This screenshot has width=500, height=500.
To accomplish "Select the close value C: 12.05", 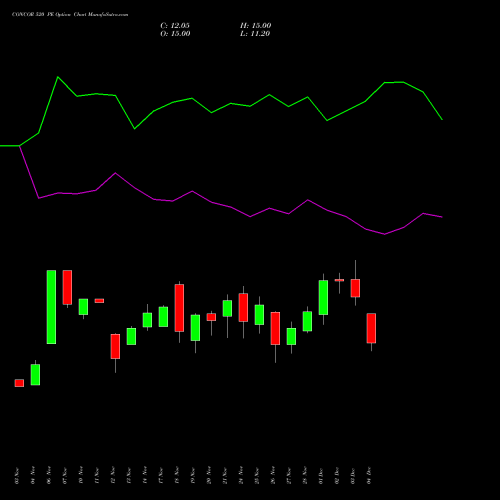I will tap(175, 26).
